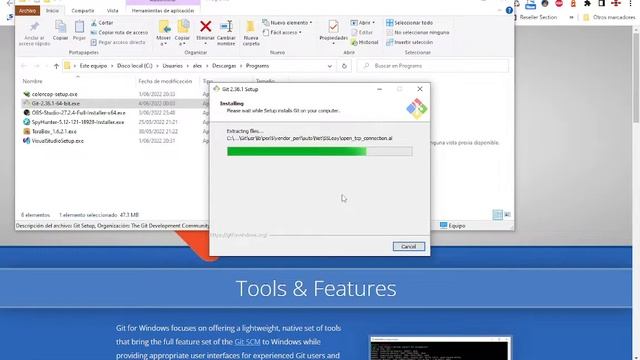Click the Otros marcadores folder icon
Screen dimensions: 640x360
587,18
